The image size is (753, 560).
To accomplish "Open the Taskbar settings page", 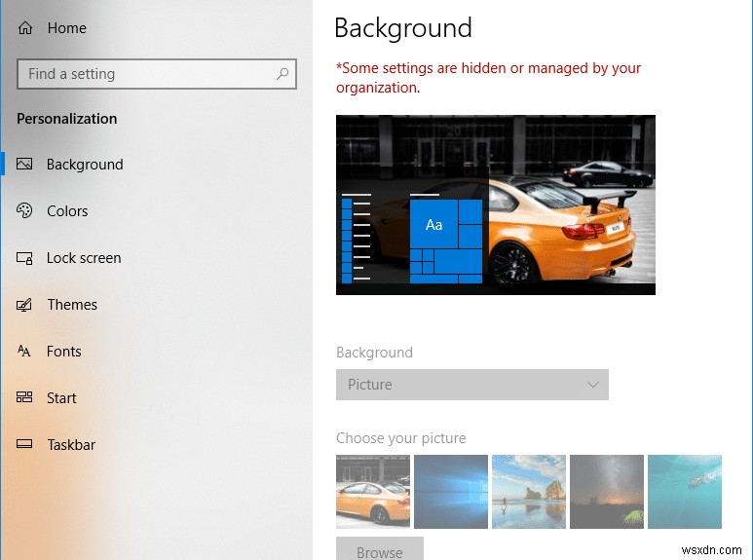I will click(x=71, y=445).
